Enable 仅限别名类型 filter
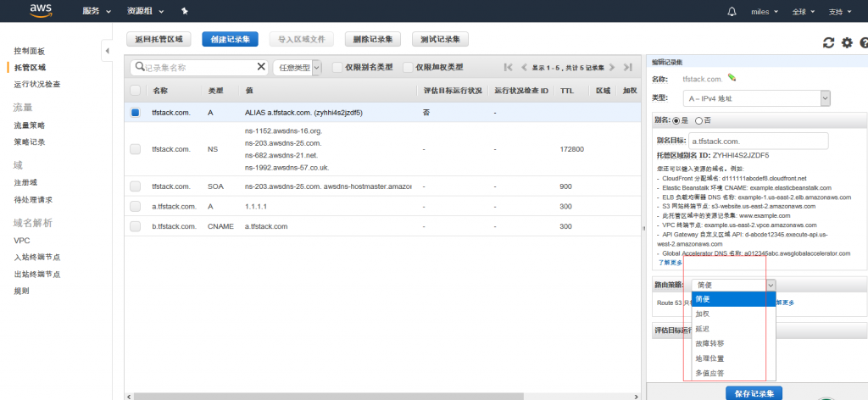The width and height of the screenshot is (868, 400). [x=337, y=68]
